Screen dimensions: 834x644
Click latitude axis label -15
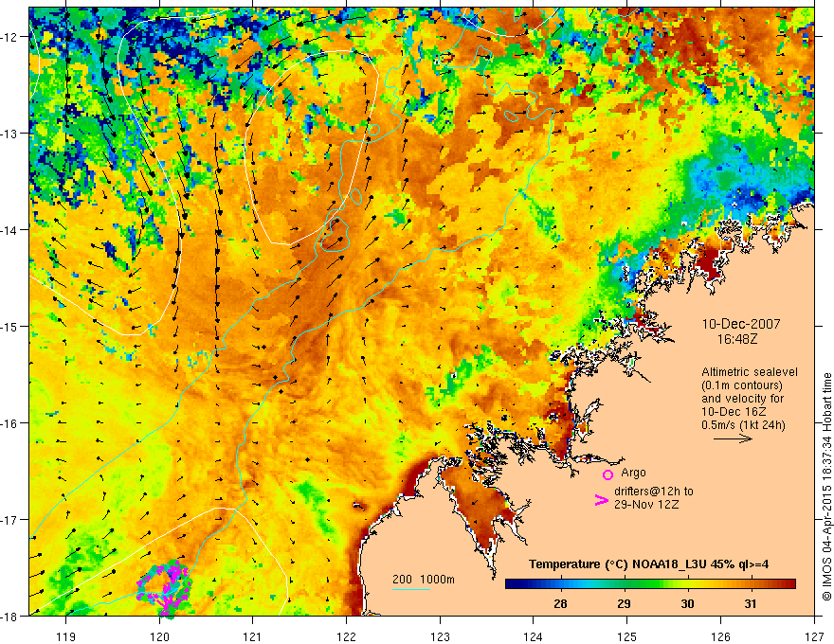pyautogui.click(x=10, y=326)
